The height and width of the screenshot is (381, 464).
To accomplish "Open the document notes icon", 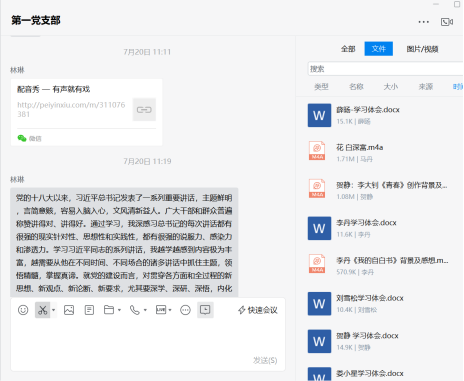I will point(89,310).
